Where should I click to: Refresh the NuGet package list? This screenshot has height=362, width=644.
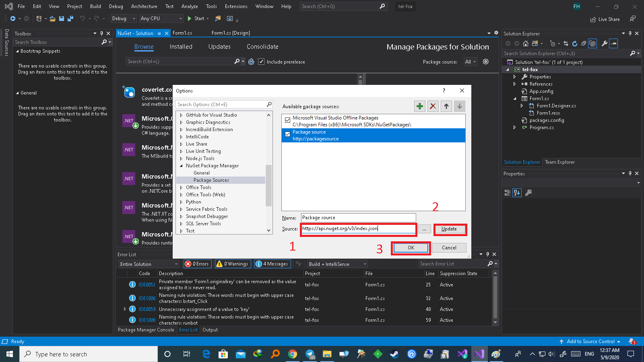click(x=251, y=62)
